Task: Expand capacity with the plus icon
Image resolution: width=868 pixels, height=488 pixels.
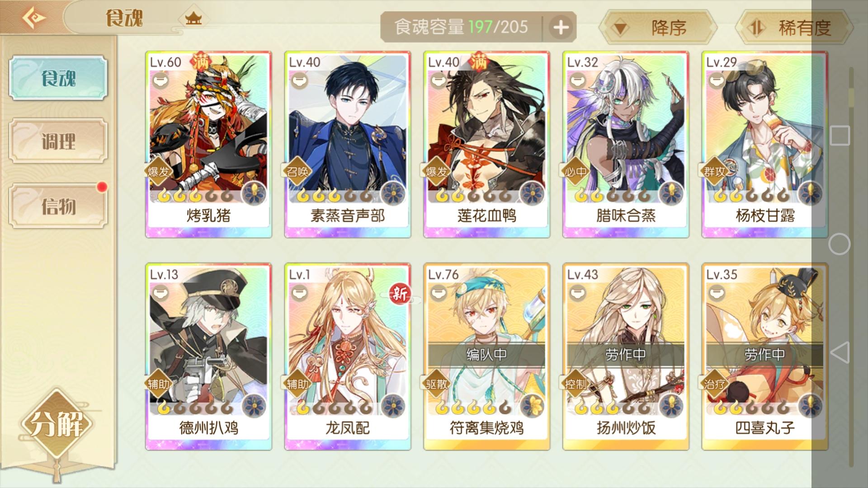Action: 561,28
